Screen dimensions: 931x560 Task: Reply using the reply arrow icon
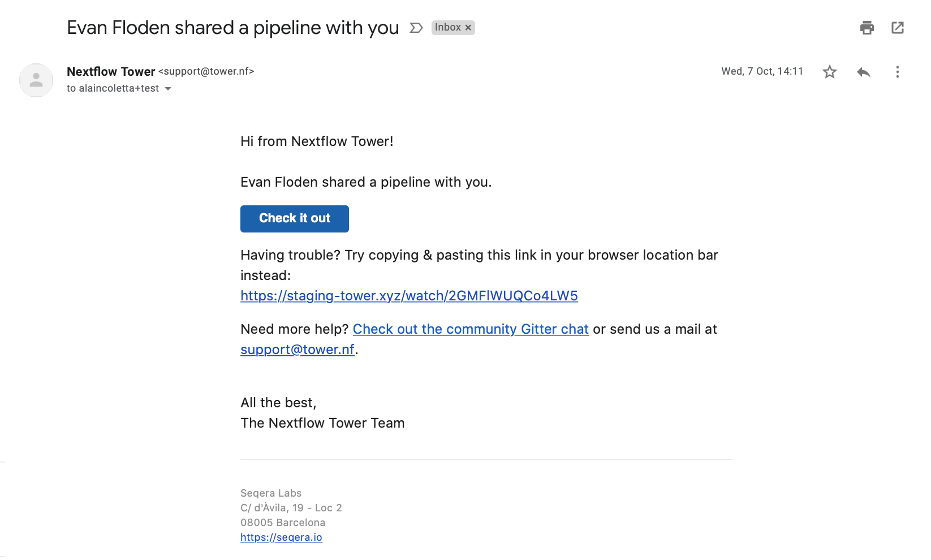pos(863,72)
